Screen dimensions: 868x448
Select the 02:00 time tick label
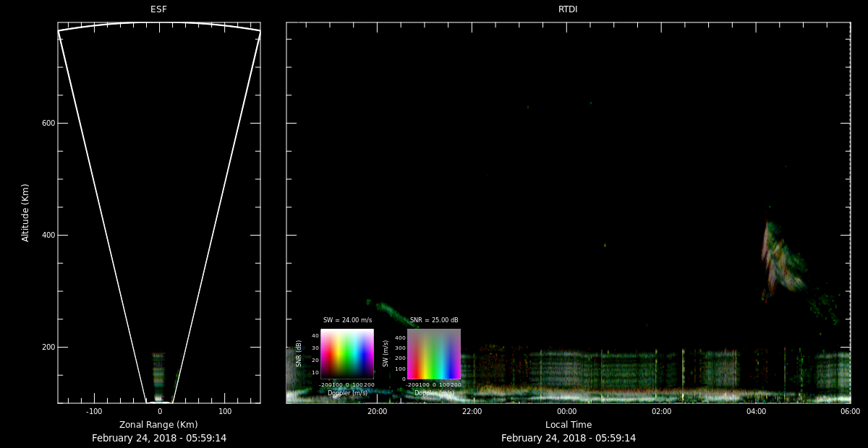[661, 411]
